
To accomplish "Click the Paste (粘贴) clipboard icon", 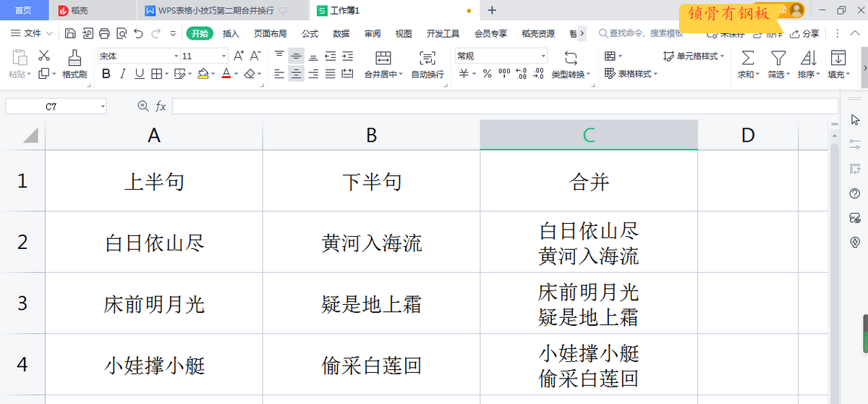I will [20, 57].
